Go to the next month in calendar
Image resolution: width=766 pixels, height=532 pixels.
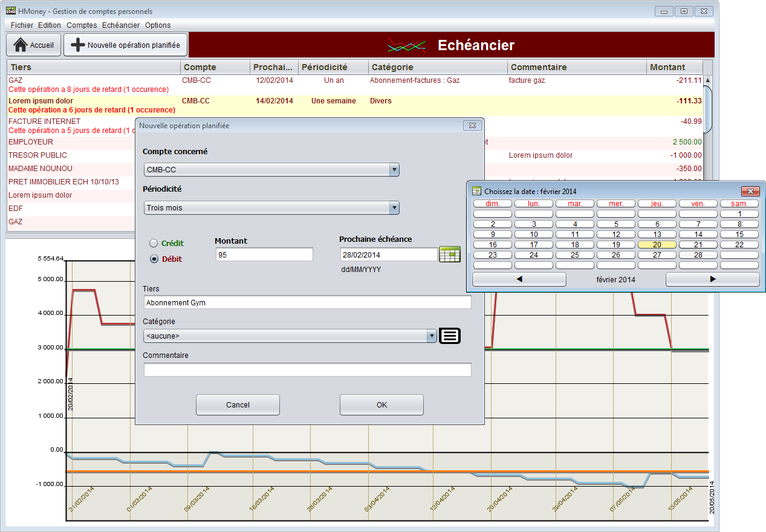pyautogui.click(x=712, y=279)
